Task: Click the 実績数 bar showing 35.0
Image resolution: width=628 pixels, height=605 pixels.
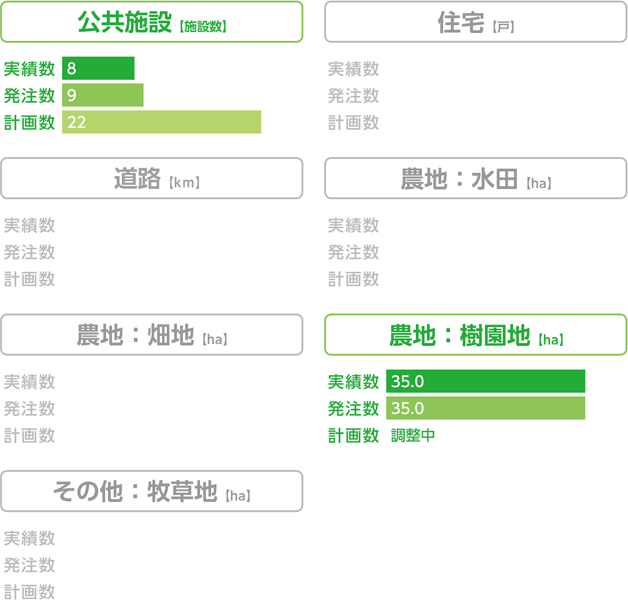Action: [x=485, y=381]
